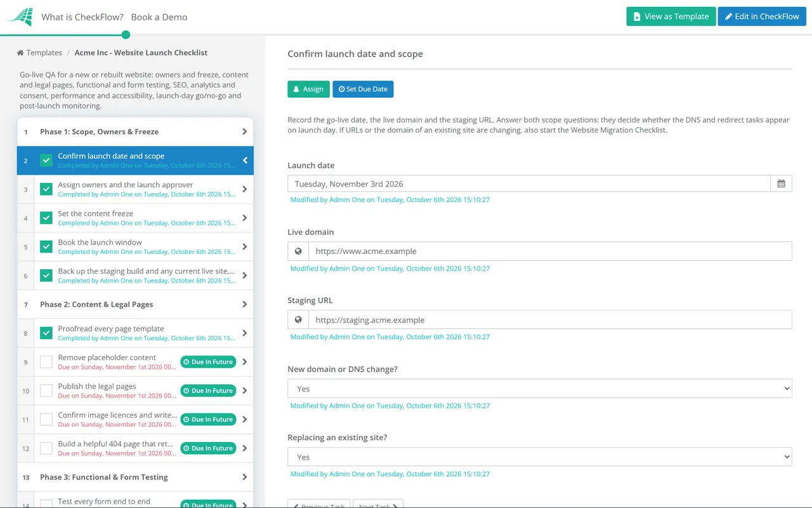The width and height of the screenshot is (812, 508).
Task: Collapse the Confirm launch date and scope chevron
Action: point(245,161)
